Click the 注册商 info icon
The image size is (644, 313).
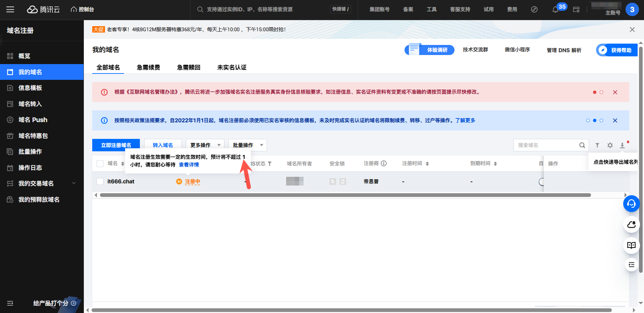coord(384,163)
